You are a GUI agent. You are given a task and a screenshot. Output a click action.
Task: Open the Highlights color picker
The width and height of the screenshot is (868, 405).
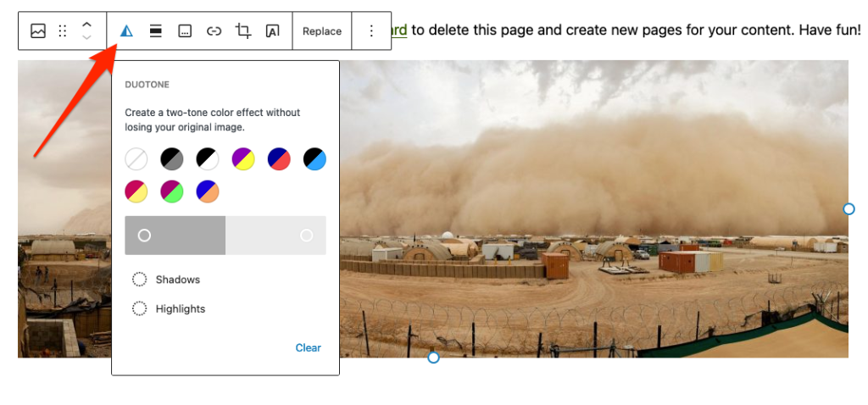pos(169,309)
